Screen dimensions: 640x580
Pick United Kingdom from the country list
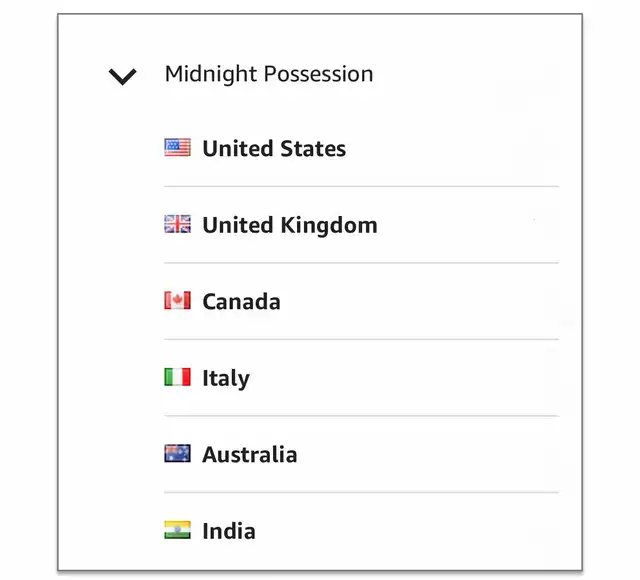click(x=290, y=225)
